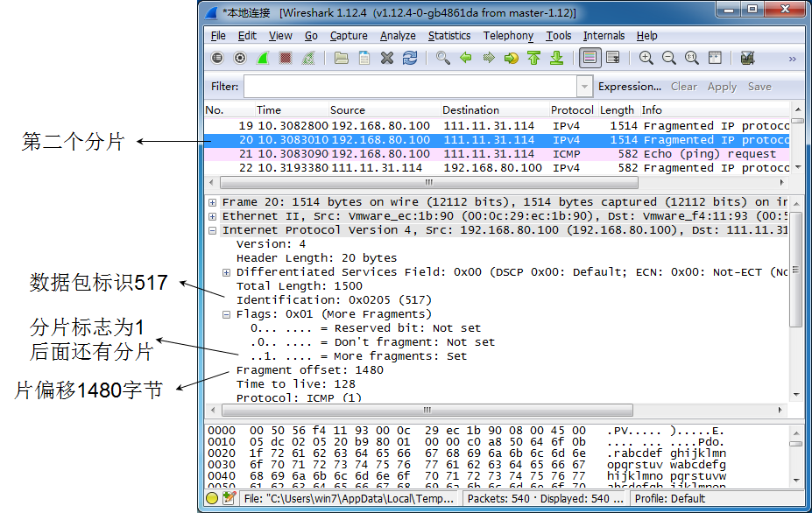Screen dimensions: 812x513
Task: Open the Edit menu
Action: (247, 36)
